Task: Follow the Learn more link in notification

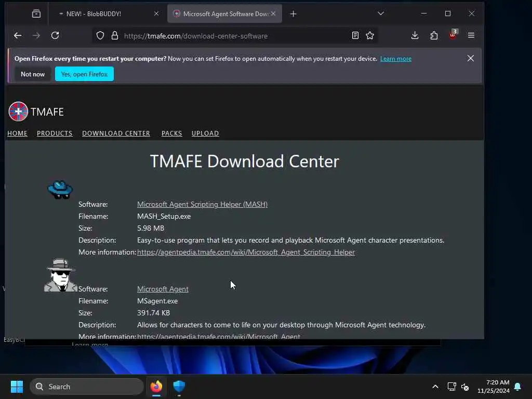Action: click(x=395, y=59)
